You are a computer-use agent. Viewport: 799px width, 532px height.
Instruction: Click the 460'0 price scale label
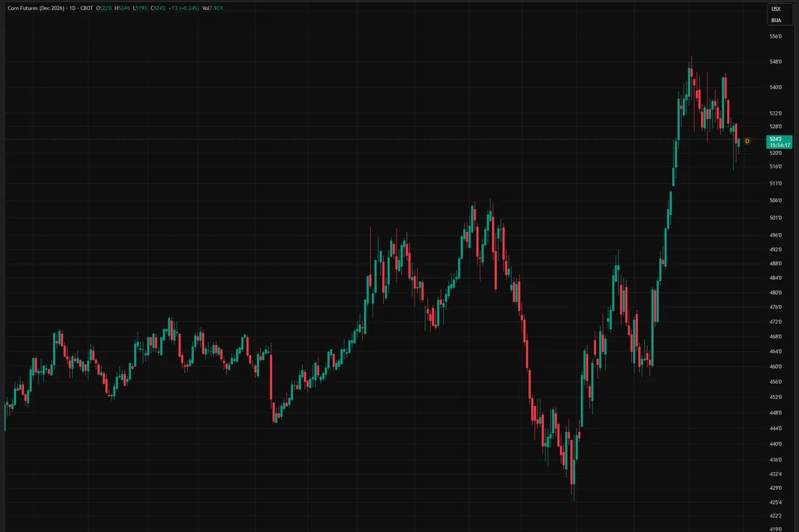point(775,367)
